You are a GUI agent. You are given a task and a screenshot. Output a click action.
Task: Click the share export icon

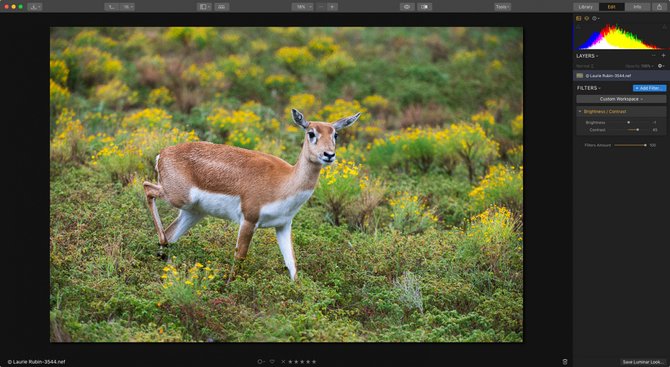(659, 7)
